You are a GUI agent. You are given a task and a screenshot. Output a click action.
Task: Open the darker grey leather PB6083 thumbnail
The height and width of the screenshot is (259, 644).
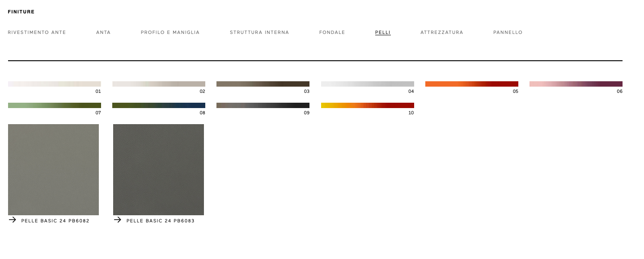coord(158,170)
